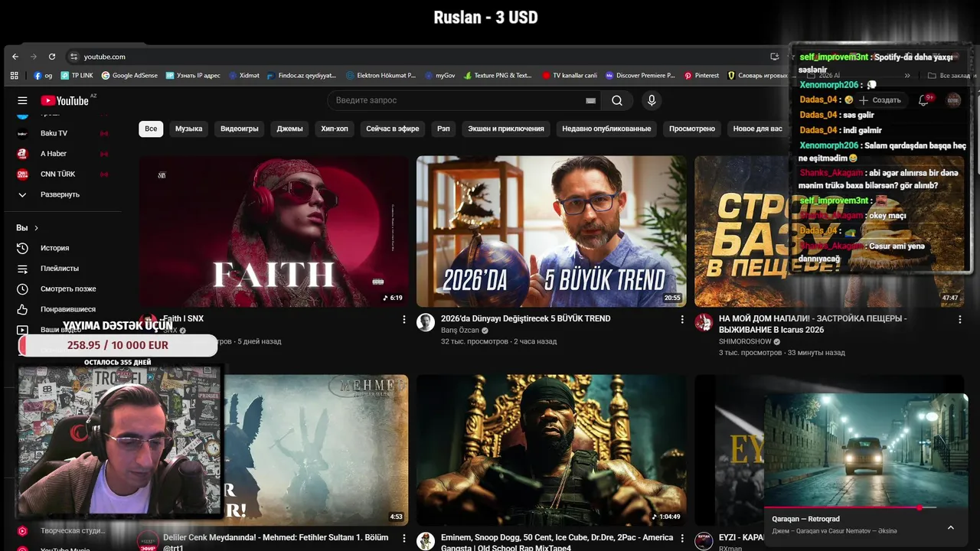Click the Создать create button

(x=880, y=100)
